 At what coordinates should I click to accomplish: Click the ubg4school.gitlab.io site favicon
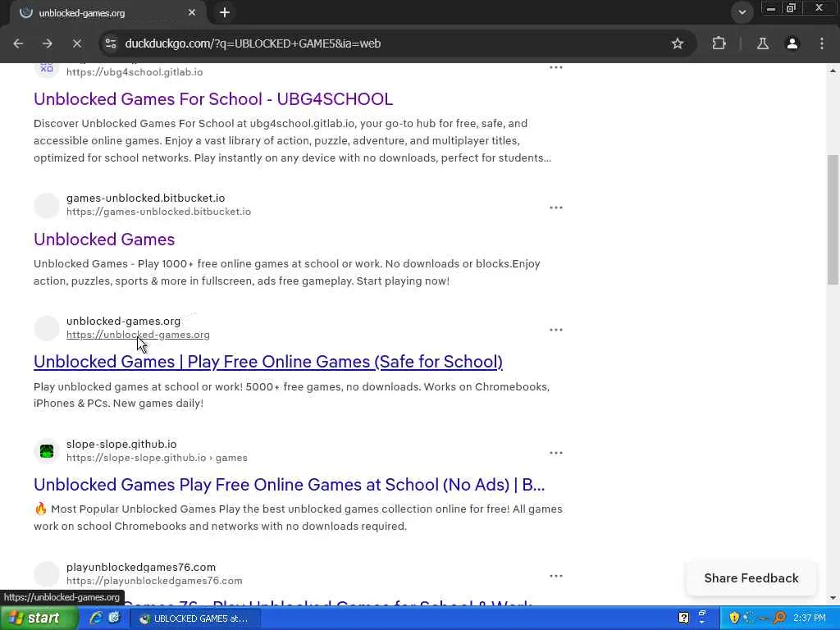pos(47,69)
